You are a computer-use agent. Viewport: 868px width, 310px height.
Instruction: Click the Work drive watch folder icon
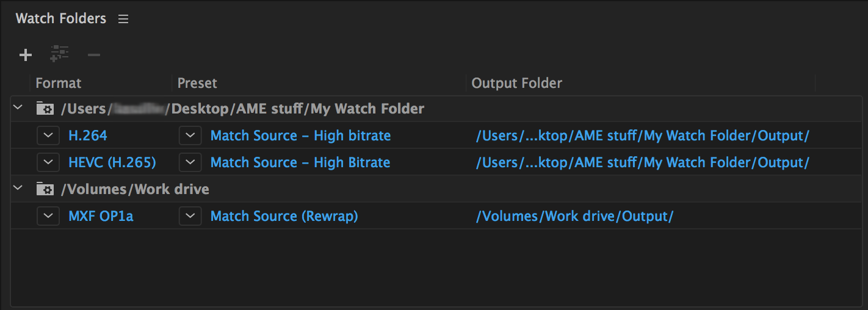pos(45,190)
